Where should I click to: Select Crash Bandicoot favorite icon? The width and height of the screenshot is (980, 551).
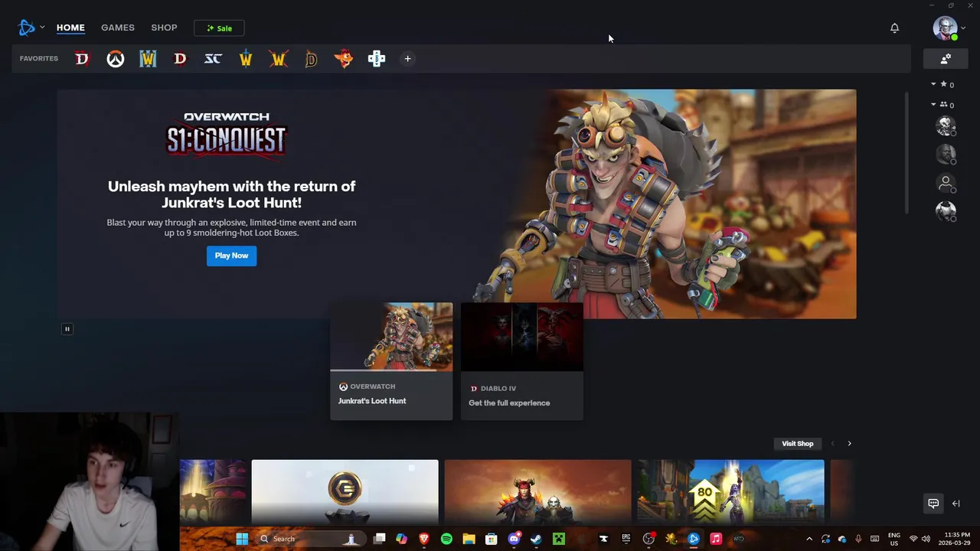[x=344, y=59]
